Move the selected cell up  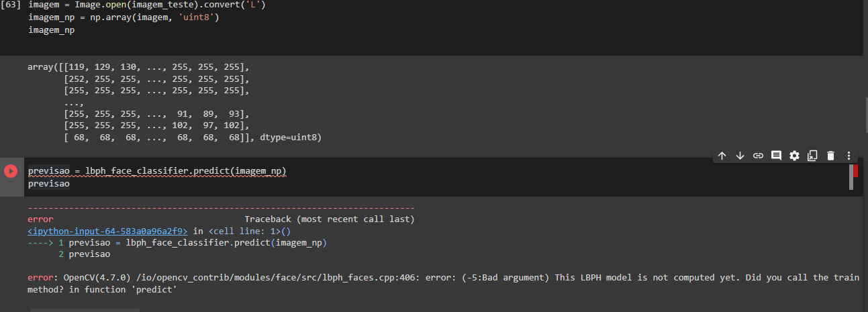[x=722, y=156]
